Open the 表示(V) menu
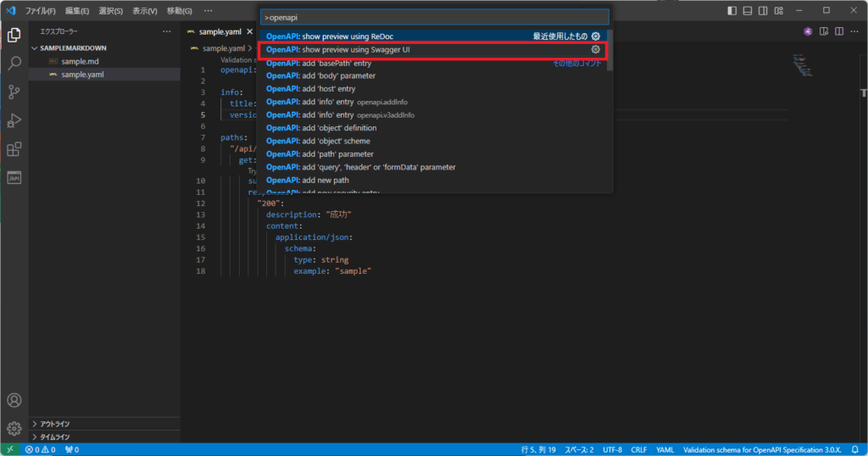This screenshot has height=456, width=868. 144,10
